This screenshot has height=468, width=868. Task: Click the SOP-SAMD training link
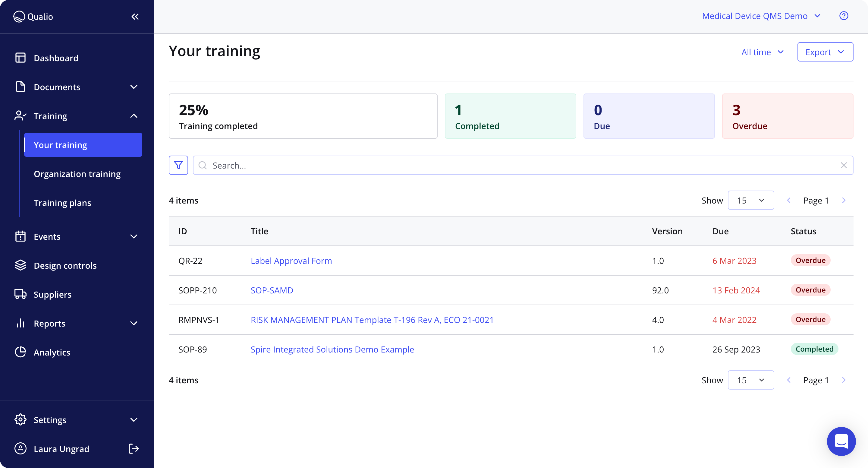(x=271, y=290)
